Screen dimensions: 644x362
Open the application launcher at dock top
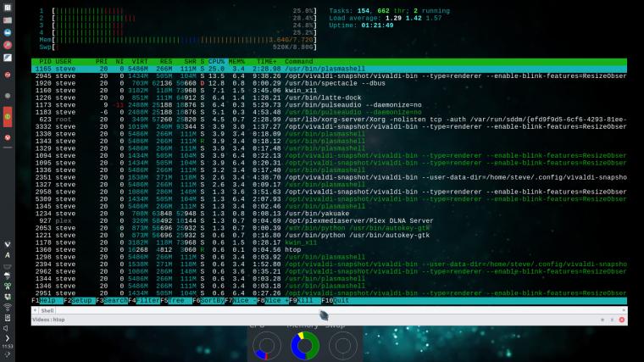(8, 8)
